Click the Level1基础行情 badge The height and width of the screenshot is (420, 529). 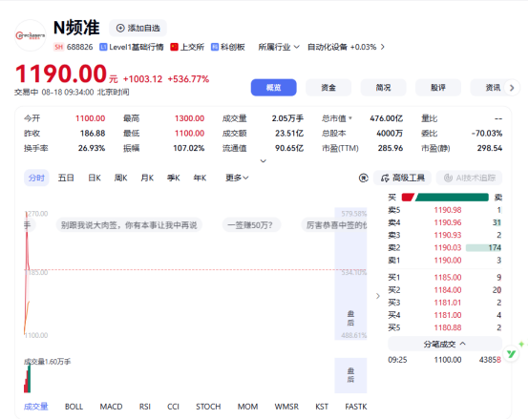pyautogui.click(x=131, y=47)
